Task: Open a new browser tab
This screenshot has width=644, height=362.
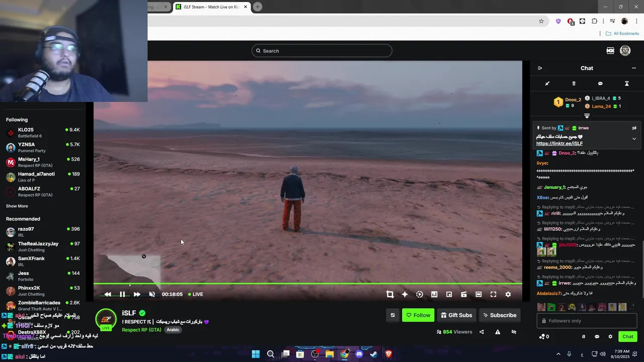Action: [258, 7]
